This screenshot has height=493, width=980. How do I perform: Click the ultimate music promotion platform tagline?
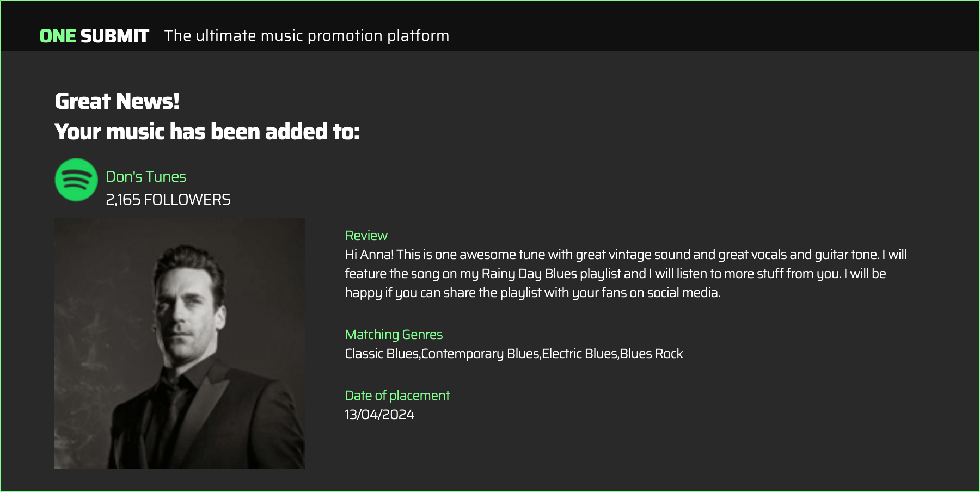tap(307, 36)
